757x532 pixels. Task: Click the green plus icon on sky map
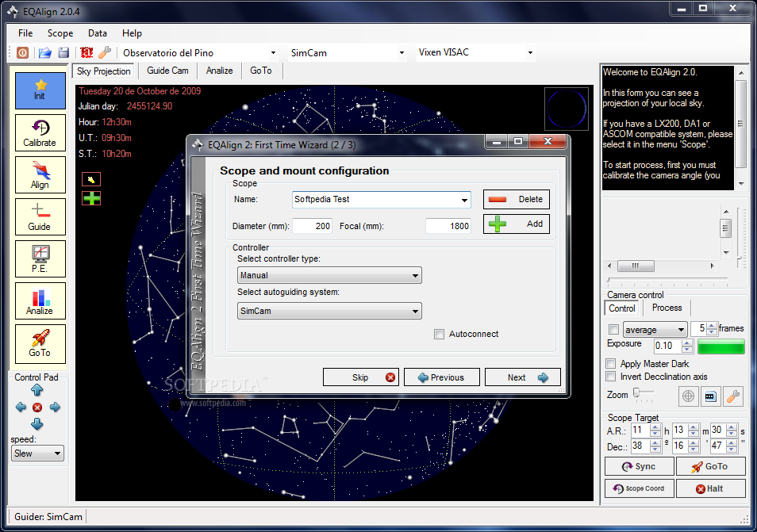[91, 198]
